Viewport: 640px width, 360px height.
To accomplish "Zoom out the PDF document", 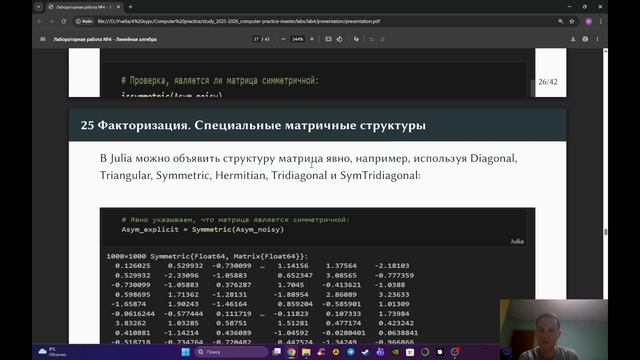I will click(x=283, y=39).
